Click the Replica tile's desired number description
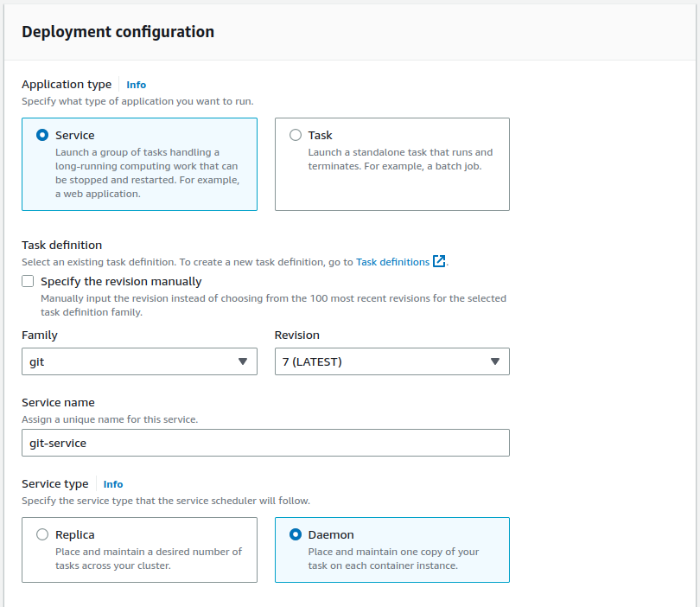Viewport: 700px width, 607px height. [148, 559]
